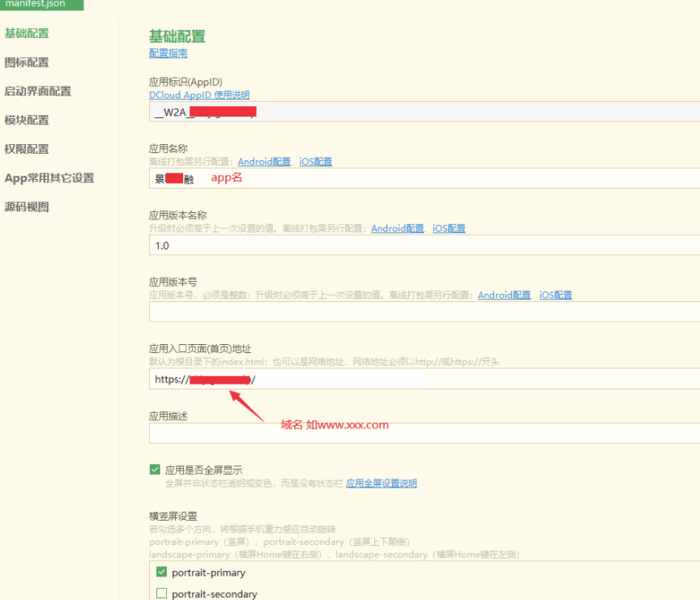This screenshot has width=700, height=600.
Task: Open App常用其它设置 section
Action: 49,178
